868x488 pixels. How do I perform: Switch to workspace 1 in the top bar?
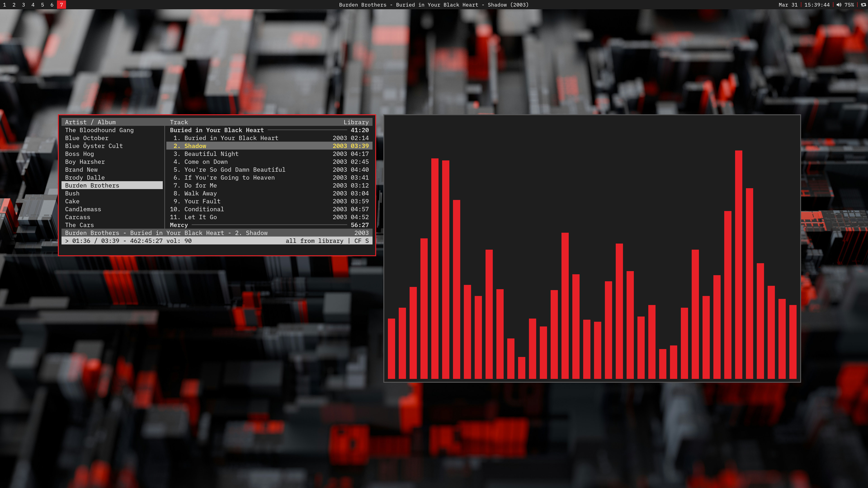click(x=4, y=5)
